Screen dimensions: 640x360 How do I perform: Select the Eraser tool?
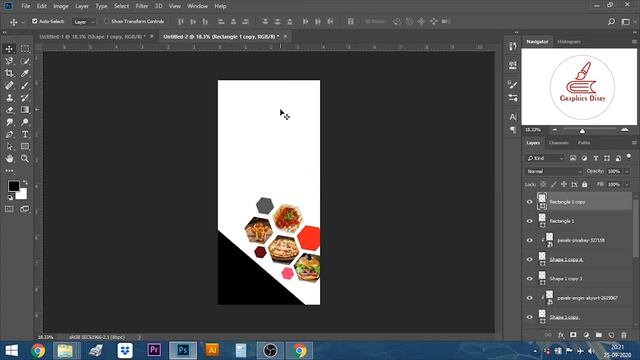(9, 110)
